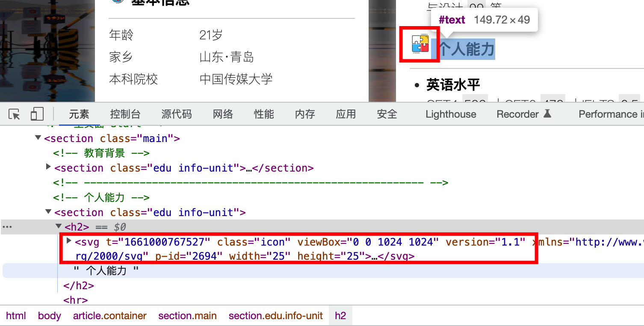Click the t="1661000767527" attribute
The width and height of the screenshot is (644, 326).
click(x=158, y=242)
